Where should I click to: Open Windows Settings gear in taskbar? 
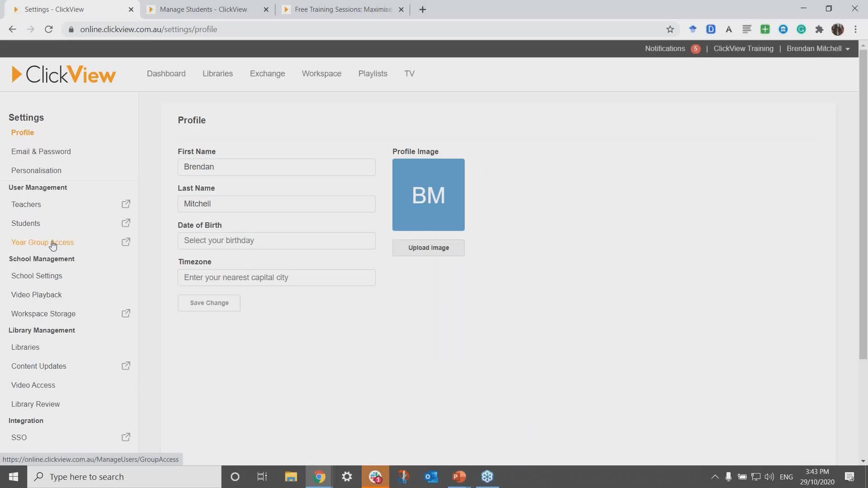click(x=347, y=477)
